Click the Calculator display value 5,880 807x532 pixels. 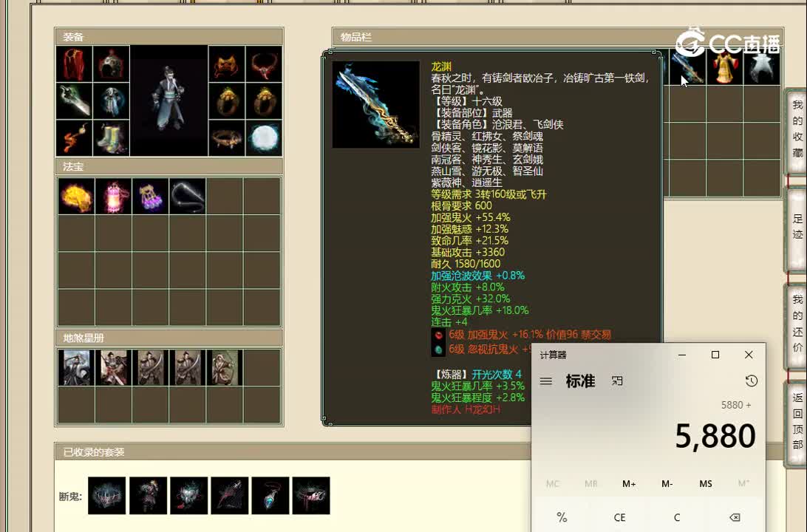click(x=715, y=436)
